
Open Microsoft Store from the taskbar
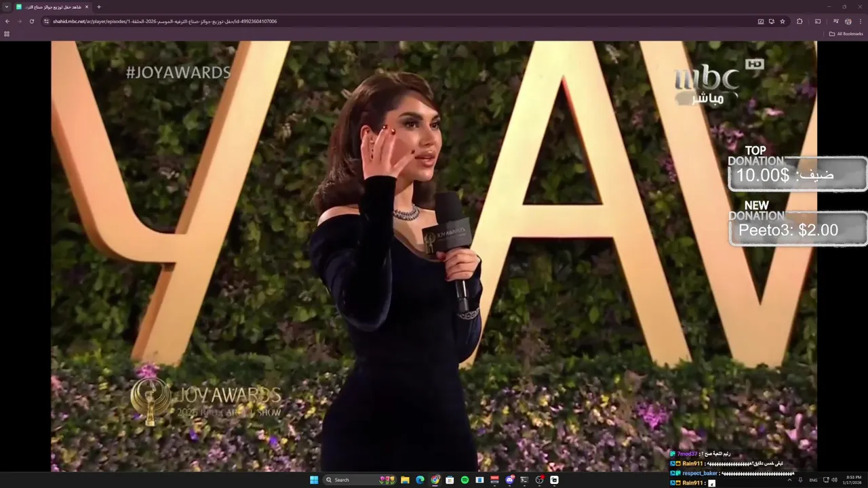pos(450,480)
